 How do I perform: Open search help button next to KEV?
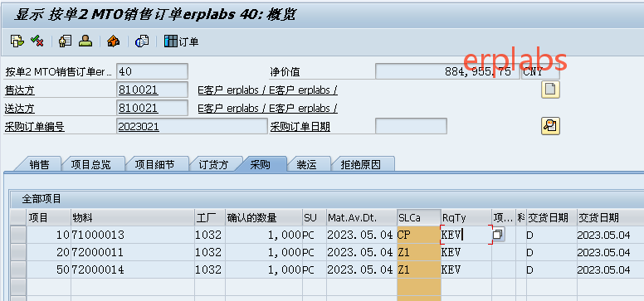tap(498, 235)
